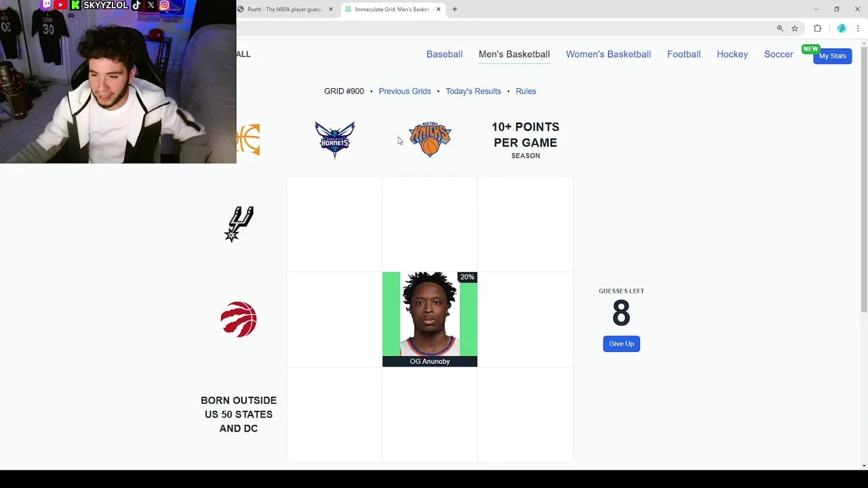Click the Instagram icon on stream overlay
The height and width of the screenshot is (488, 868).
click(x=164, y=5)
